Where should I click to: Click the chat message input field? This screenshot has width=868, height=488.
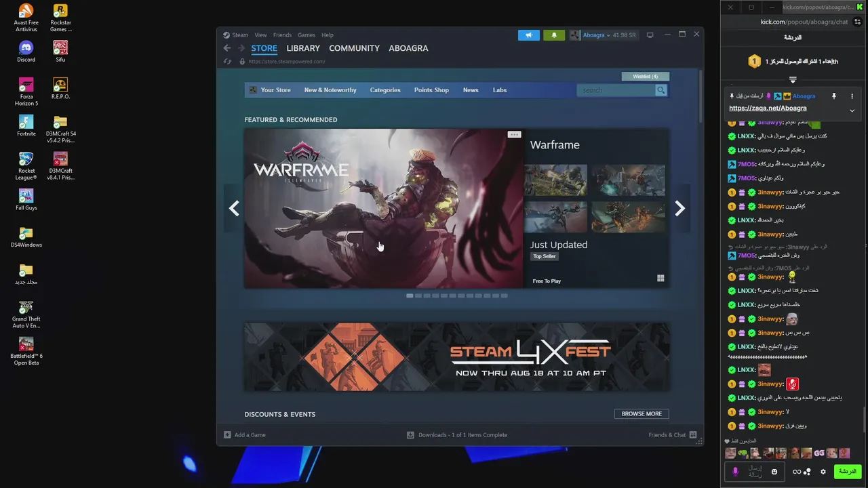click(755, 472)
